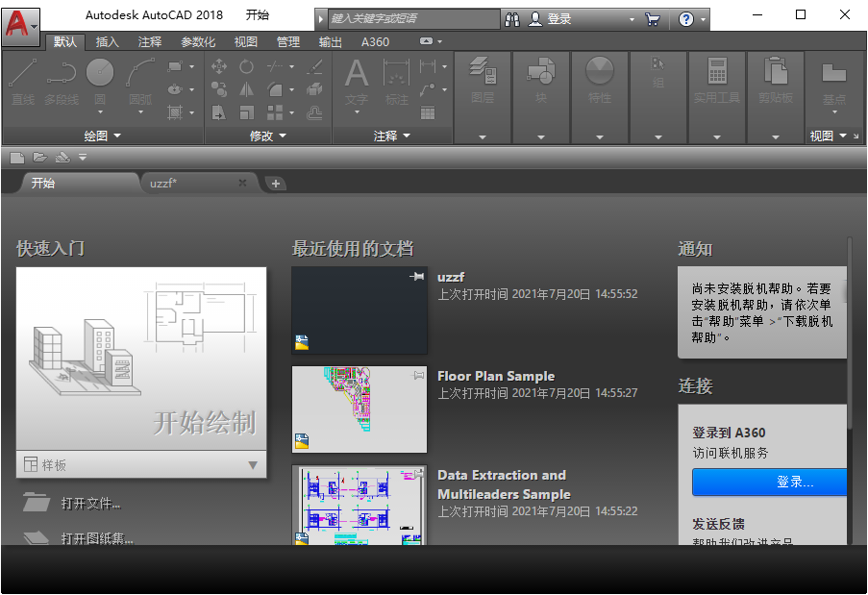Open the Layers (图层) panel

click(483, 97)
